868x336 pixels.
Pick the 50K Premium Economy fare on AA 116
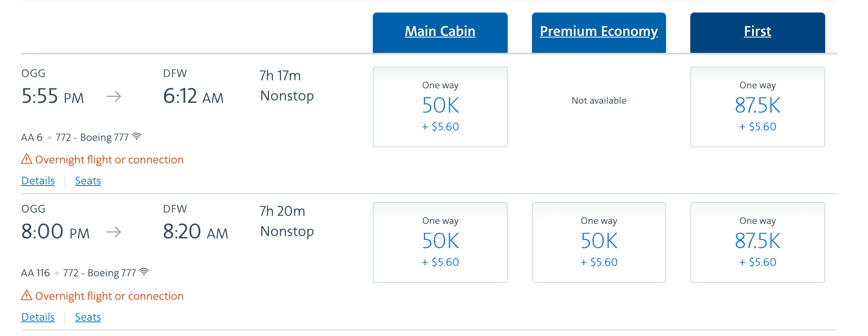coord(599,242)
